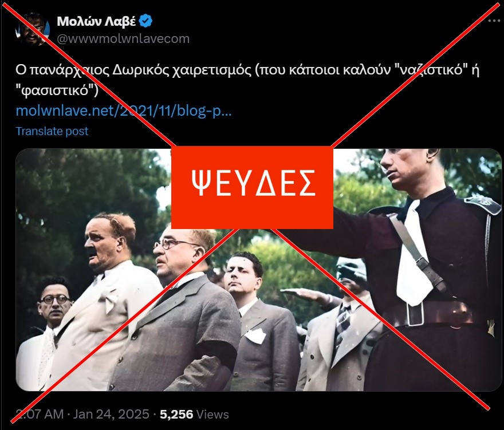Click the white pocket square on the gray suit
The height and width of the screenshot is (430, 504).
[x=255, y=336]
